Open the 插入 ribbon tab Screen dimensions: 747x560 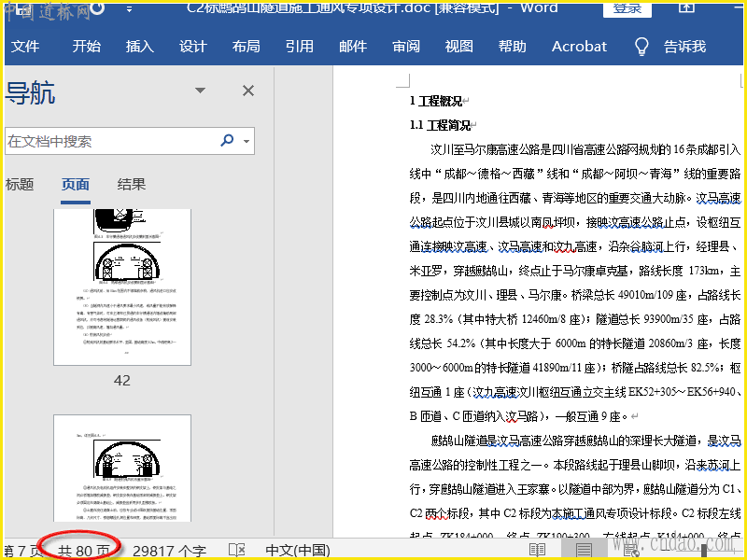139,46
